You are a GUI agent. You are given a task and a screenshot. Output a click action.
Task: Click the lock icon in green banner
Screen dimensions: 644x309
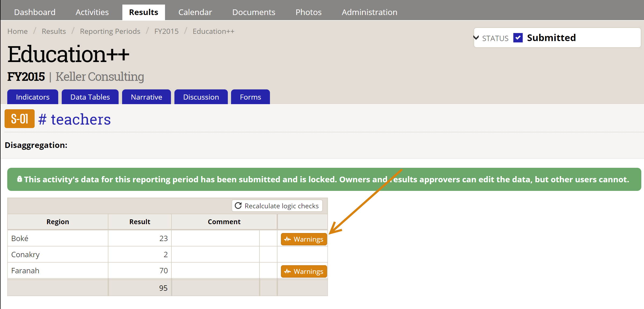[x=19, y=179]
